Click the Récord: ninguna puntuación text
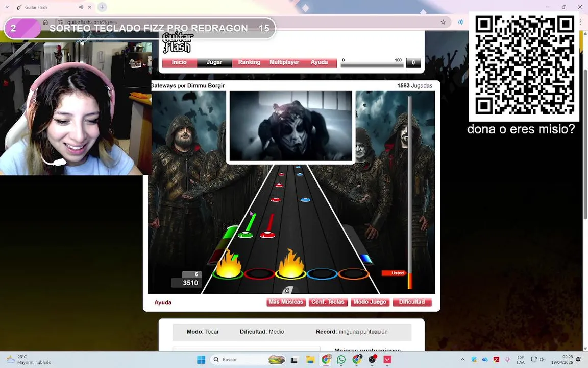The width and height of the screenshot is (588, 368). (x=352, y=332)
